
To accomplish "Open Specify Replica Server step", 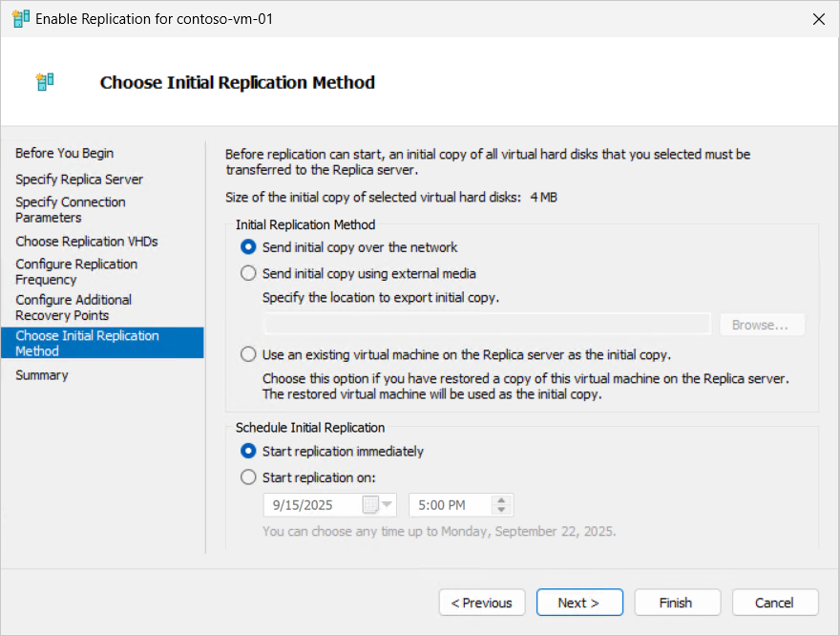I will (79, 179).
